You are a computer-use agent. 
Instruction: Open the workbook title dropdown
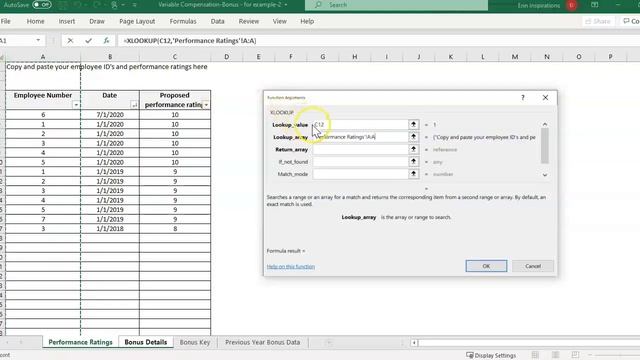(286, 5)
